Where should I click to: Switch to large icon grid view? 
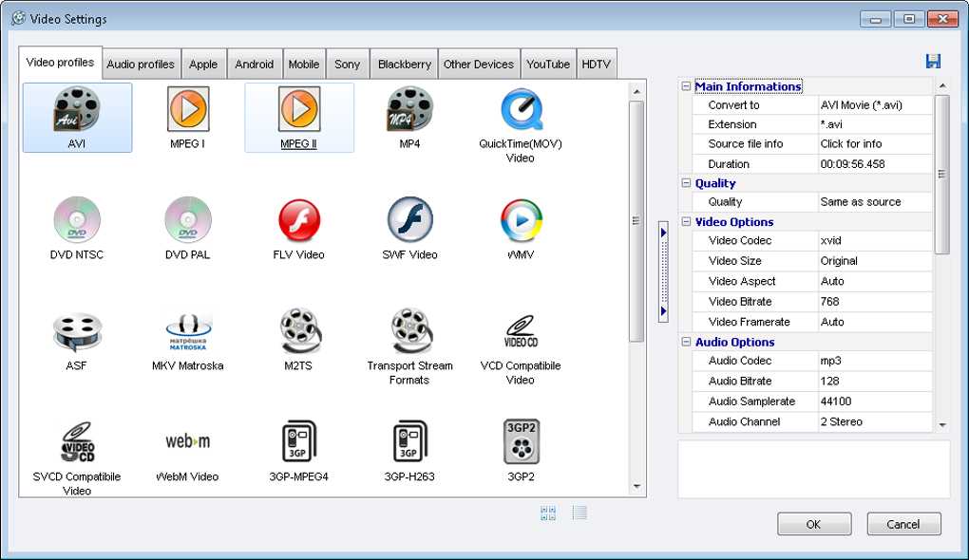548,513
